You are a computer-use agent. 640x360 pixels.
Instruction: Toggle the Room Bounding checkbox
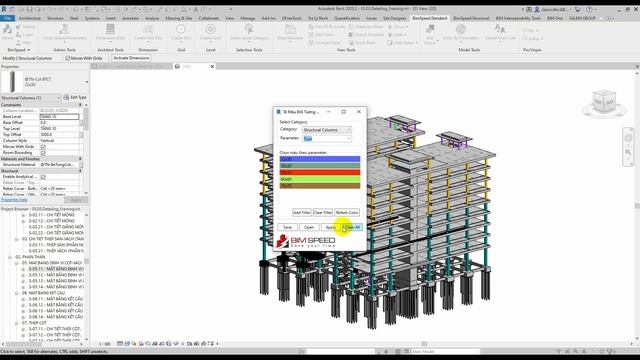(43, 153)
